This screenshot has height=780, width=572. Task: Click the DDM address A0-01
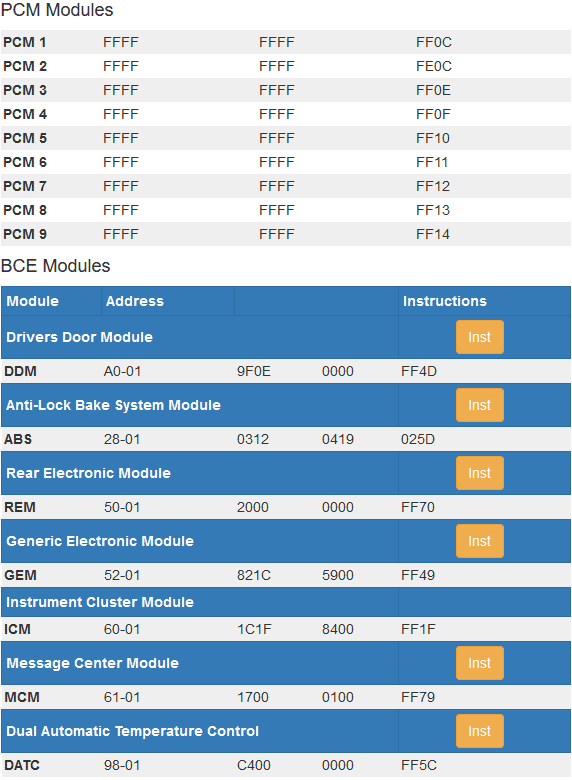pos(122,372)
